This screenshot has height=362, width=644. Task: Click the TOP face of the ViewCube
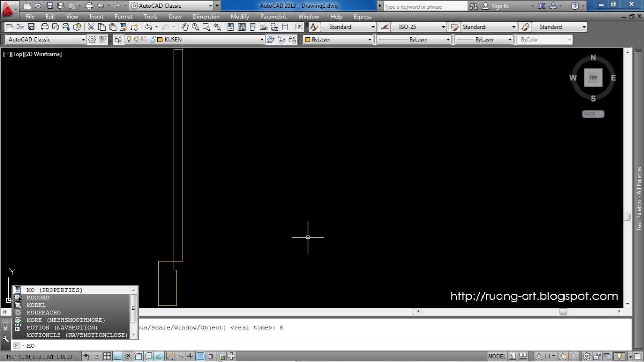(x=593, y=78)
